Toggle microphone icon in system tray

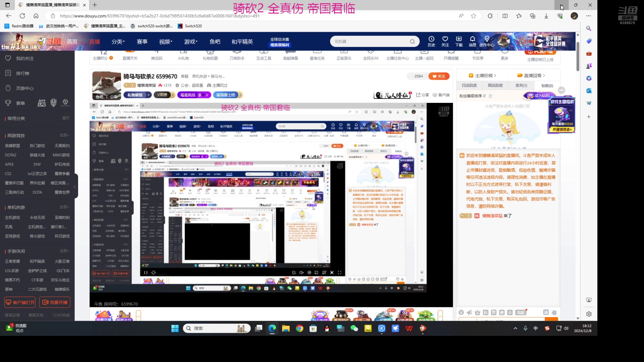pyautogui.click(x=525, y=328)
